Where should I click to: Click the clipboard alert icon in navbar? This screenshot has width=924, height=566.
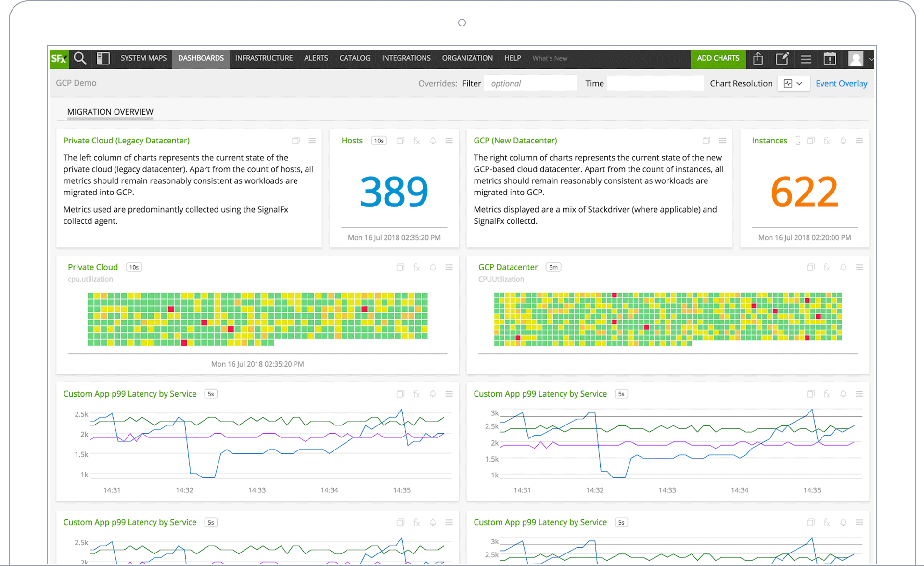pyautogui.click(x=830, y=59)
